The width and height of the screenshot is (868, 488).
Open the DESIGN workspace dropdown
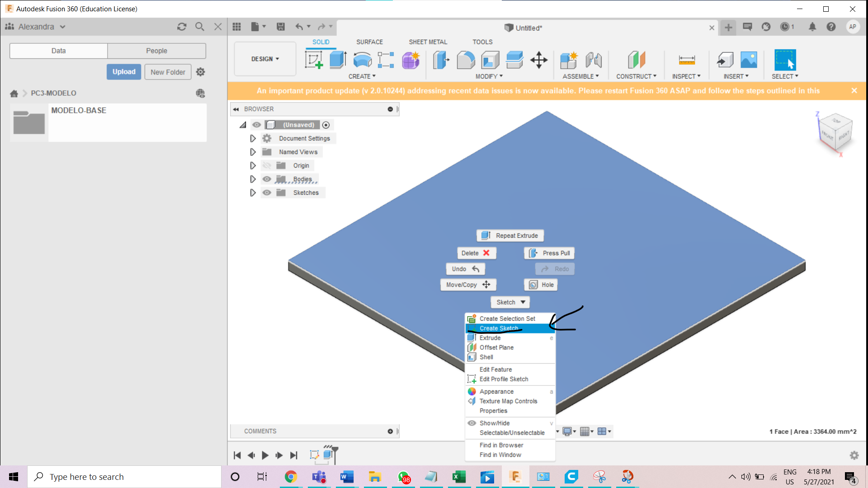point(265,59)
